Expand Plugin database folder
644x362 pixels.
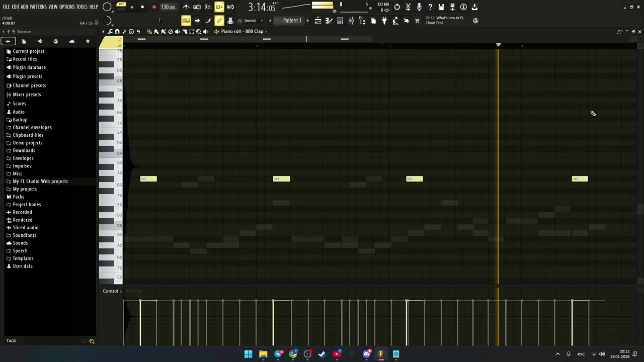click(x=29, y=67)
